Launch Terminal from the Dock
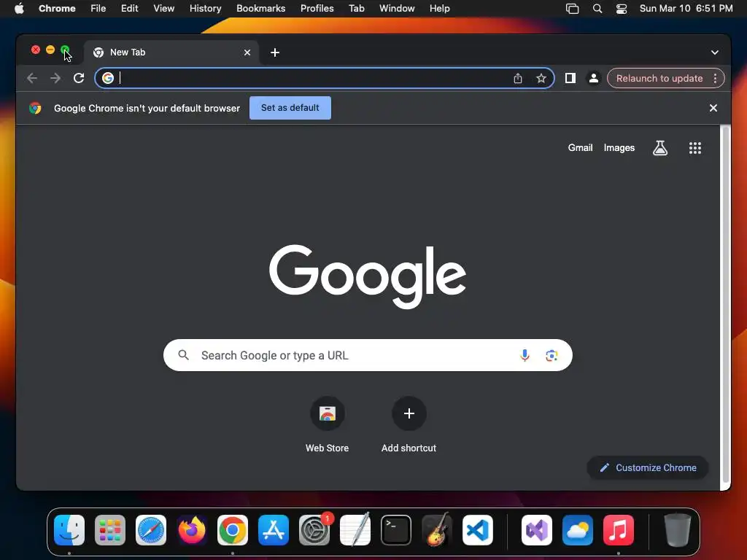Image resolution: width=747 pixels, height=560 pixels. [396, 530]
